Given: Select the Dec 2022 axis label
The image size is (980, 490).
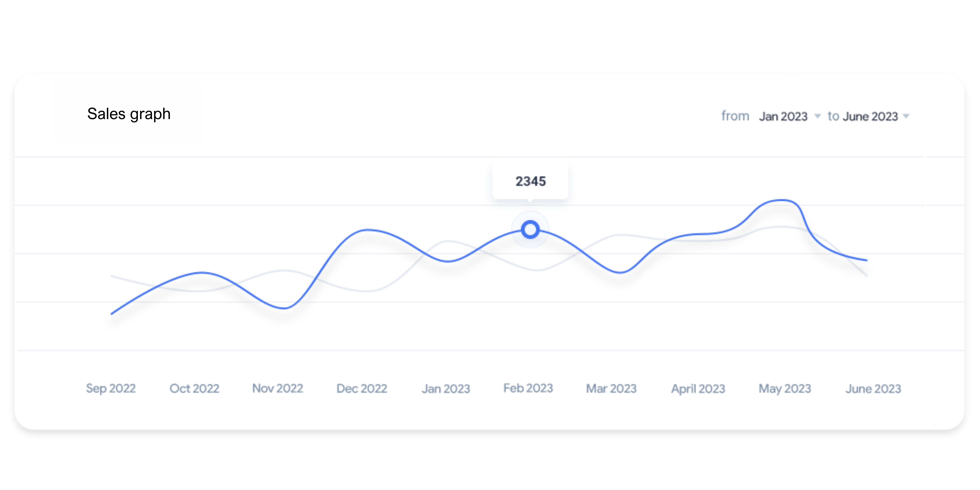Looking at the screenshot, I should [x=362, y=388].
